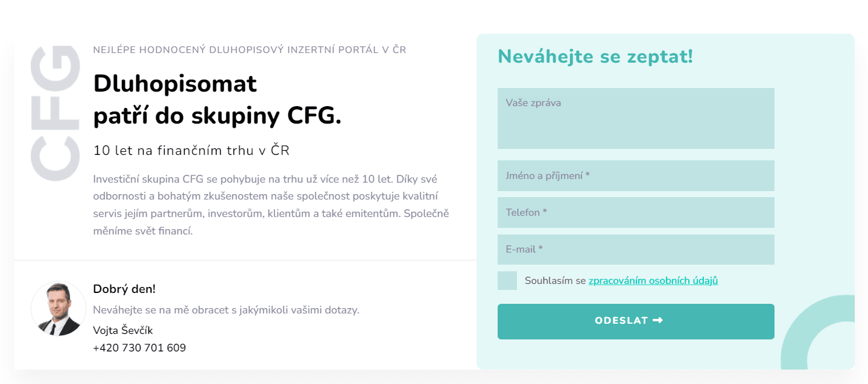
Task: Click the phone number +420 730 701 609
Action: point(139,348)
